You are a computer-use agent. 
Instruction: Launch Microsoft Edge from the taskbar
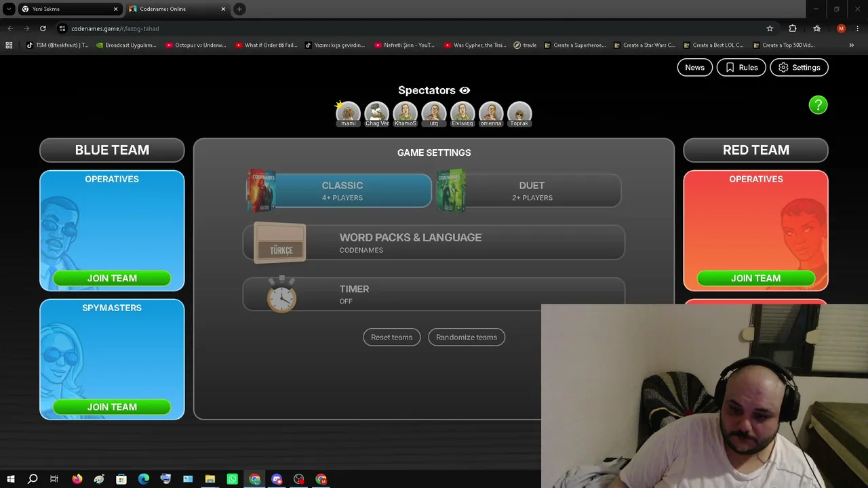coord(144,479)
